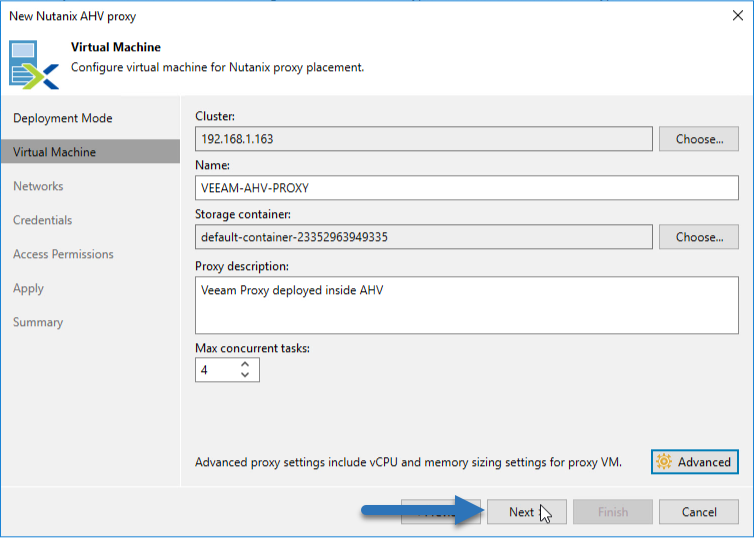Image resolution: width=754 pixels, height=538 pixels.
Task: Click the Virtual Machine heading text
Action: [116, 47]
